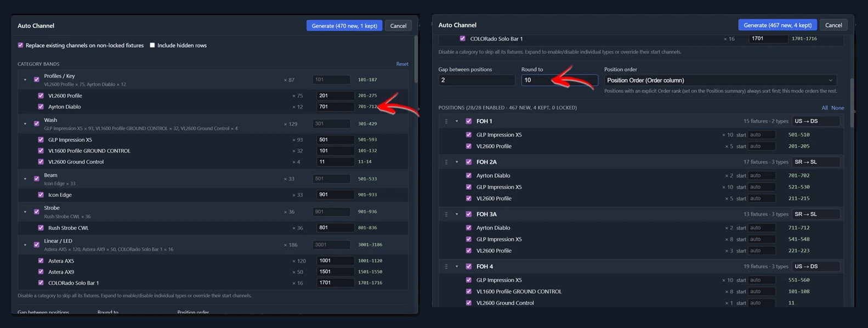This screenshot has width=868, height=328.
Task: Open FOH 3A direction dropdown
Action: (x=815, y=214)
